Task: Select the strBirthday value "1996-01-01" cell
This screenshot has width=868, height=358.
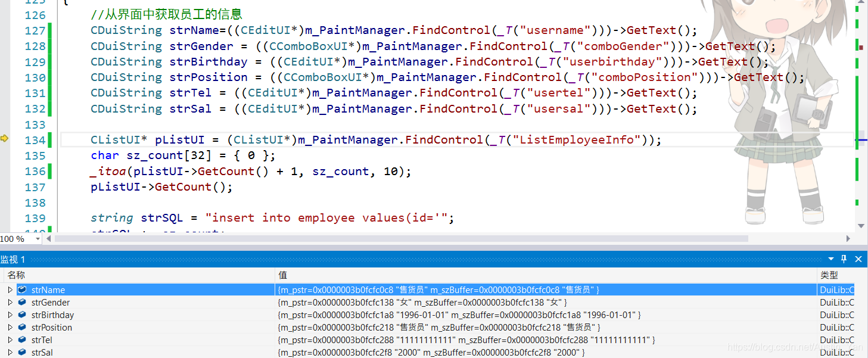Action: click(546, 315)
